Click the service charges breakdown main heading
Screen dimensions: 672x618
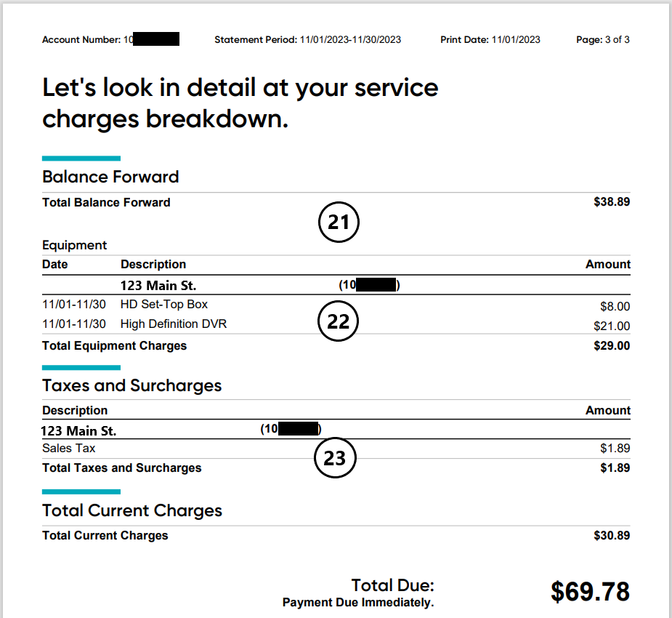tap(240, 103)
